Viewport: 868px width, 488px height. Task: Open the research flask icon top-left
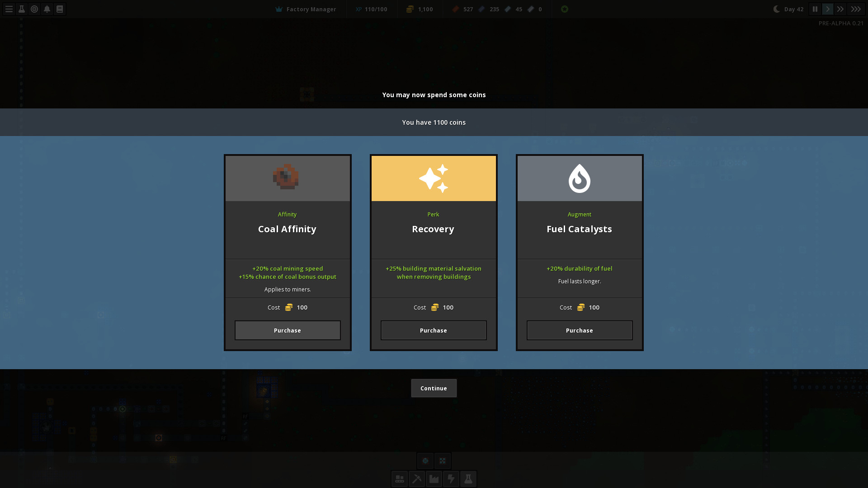click(x=22, y=9)
